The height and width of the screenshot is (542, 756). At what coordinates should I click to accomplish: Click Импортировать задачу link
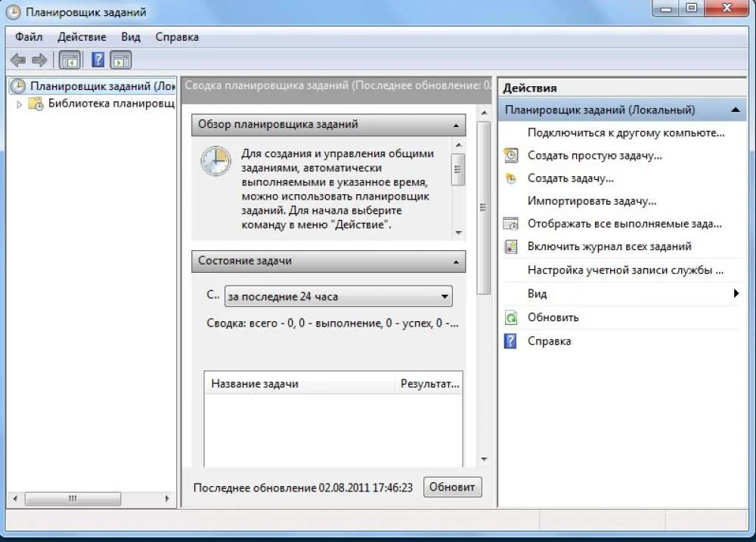[592, 201]
